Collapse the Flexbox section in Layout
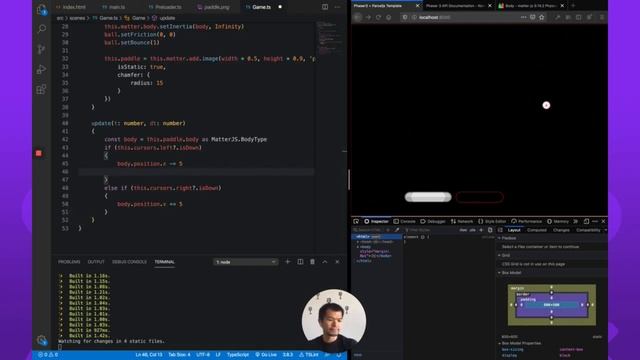 [x=499, y=238]
